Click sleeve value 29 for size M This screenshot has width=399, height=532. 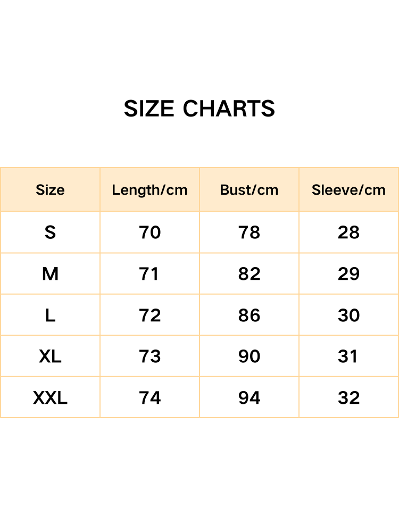pyautogui.click(x=348, y=274)
